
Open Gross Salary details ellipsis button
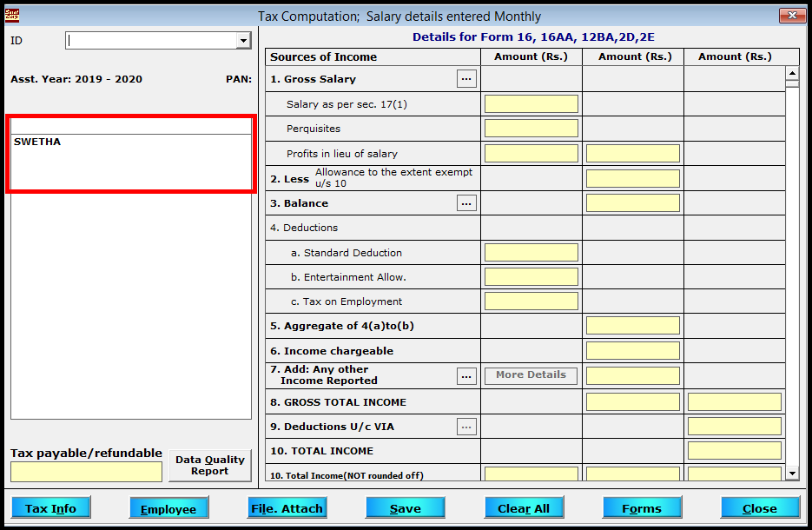click(466, 79)
